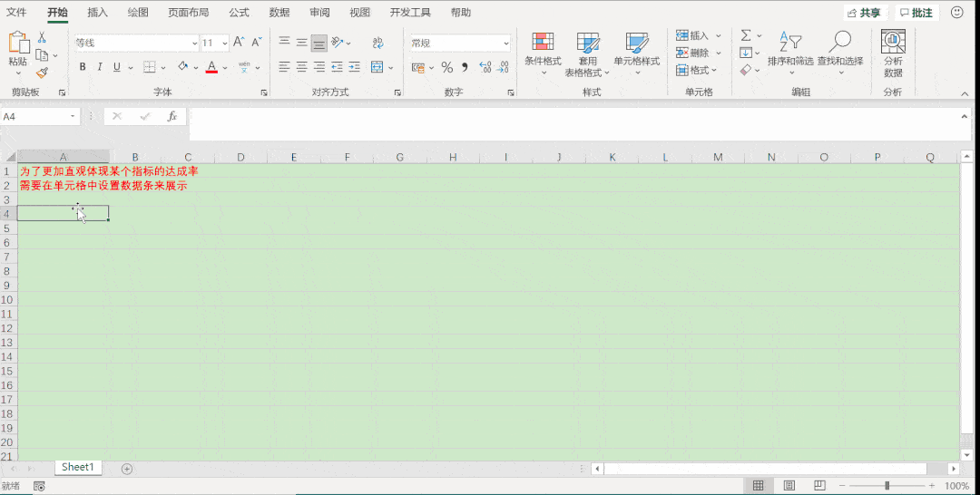This screenshot has height=495, width=980.
Task: Click the 批注 comments button
Action: [x=916, y=13]
